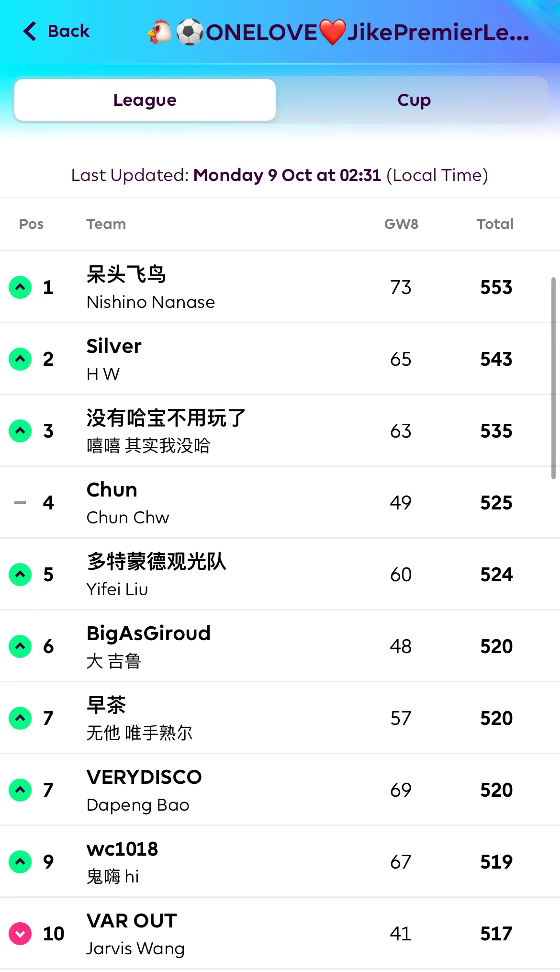
Task: Switch to the Cup tab
Action: [414, 100]
